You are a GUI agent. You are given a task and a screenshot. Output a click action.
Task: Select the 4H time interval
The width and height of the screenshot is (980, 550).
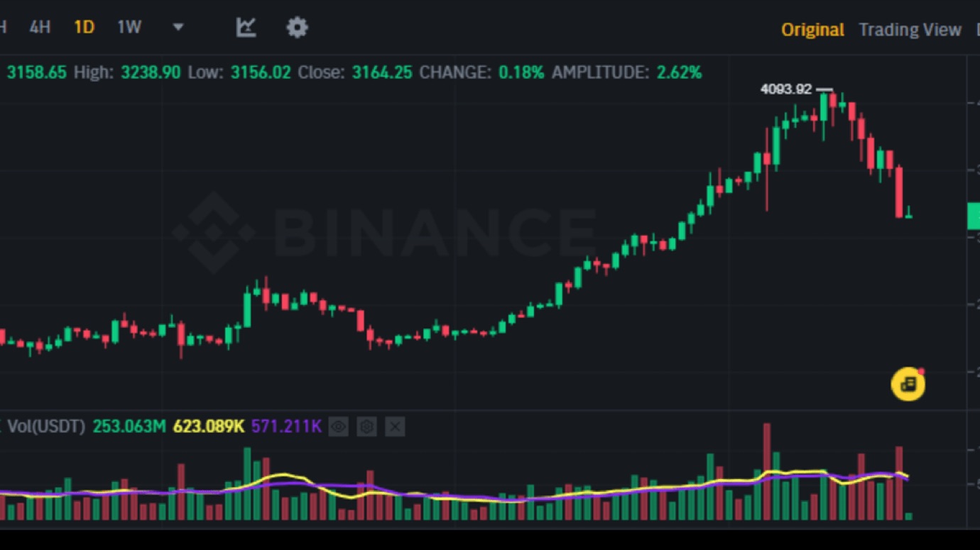click(x=40, y=28)
